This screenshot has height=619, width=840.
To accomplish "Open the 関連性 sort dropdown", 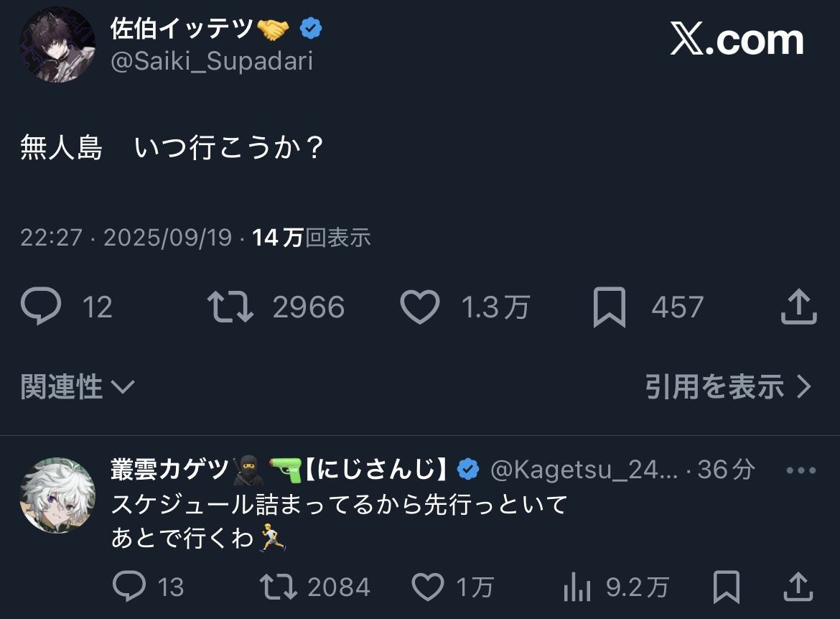I will pos(78,388).
